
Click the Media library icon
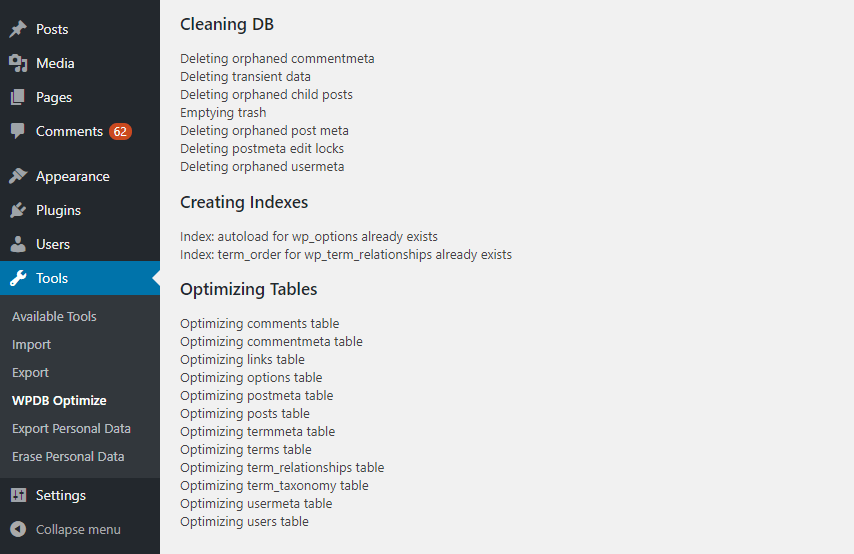(18, 64)
